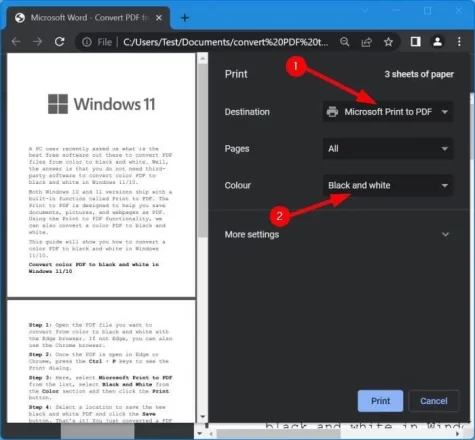Click the file info icon in address bar

(x=87, y=42)
